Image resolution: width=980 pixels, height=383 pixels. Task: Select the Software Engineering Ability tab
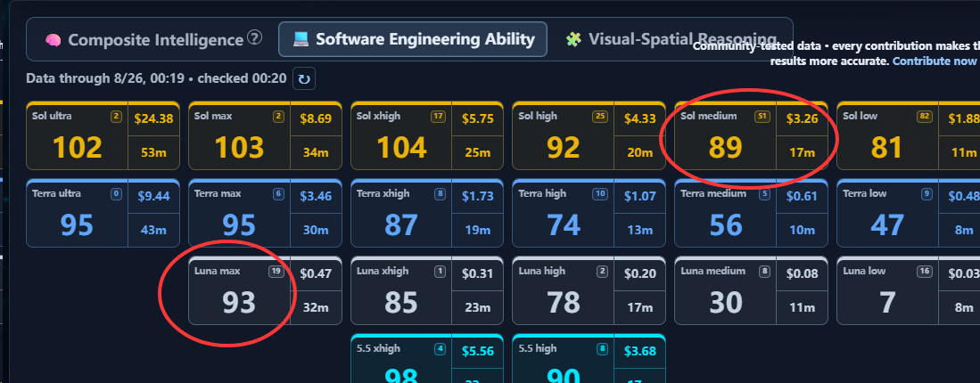pos(413,39)
